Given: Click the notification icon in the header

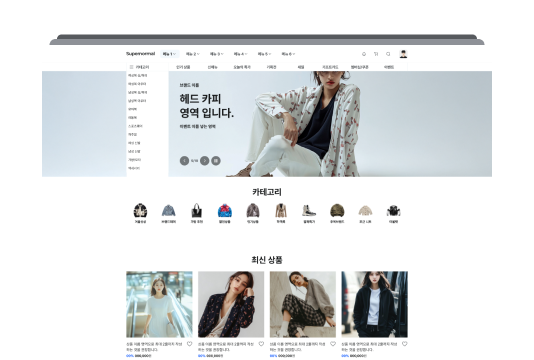Looking at the screenshot, I should click(364, 54).
